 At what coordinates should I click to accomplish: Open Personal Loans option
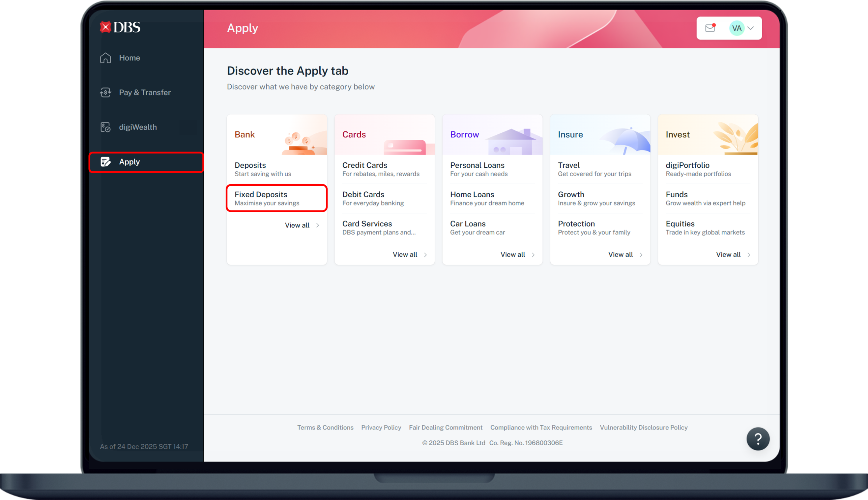click(x=492, y=169)
